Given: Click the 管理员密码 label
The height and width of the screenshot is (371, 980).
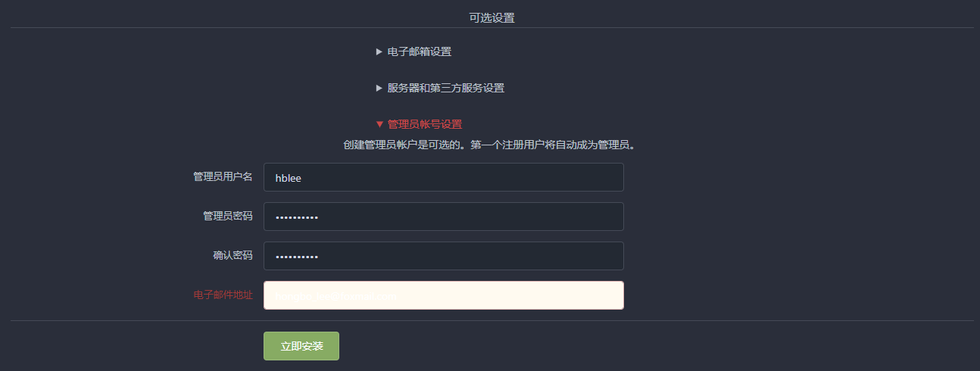Looking at the screenshot, I should coord(228,217).
